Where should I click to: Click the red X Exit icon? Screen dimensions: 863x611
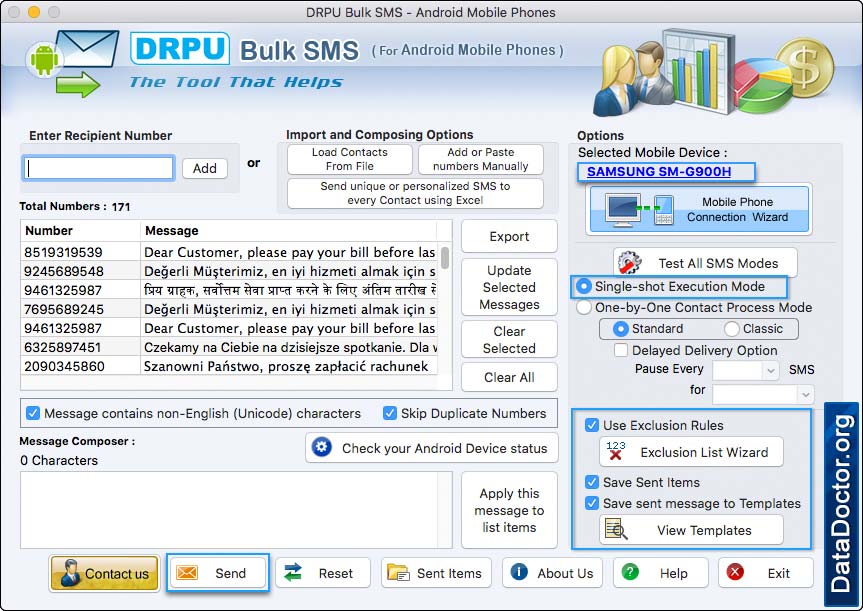click(x=735, y=572)
